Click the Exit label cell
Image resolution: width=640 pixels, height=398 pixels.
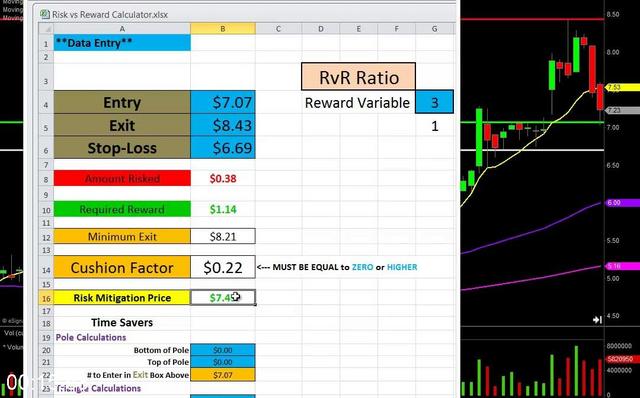point(122,125)
